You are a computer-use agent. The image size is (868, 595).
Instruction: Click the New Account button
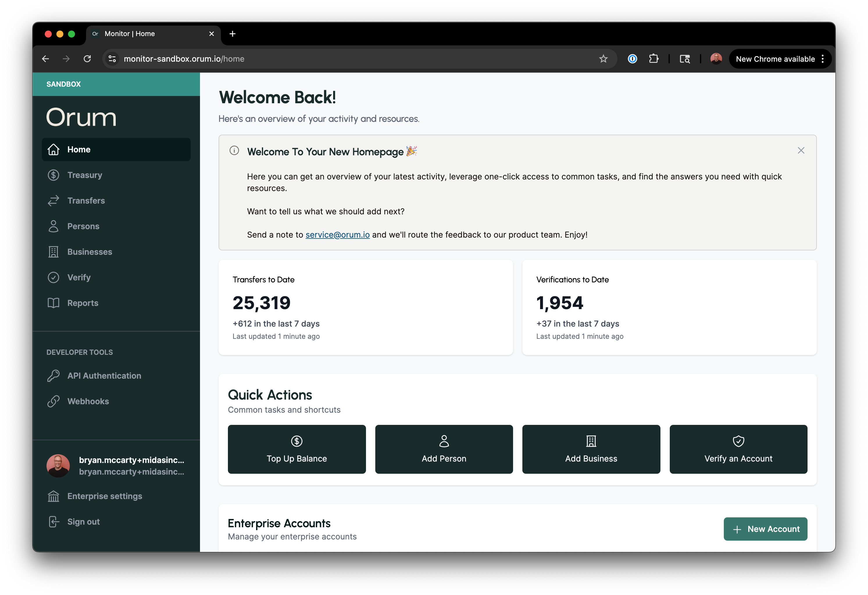(765, 529)
